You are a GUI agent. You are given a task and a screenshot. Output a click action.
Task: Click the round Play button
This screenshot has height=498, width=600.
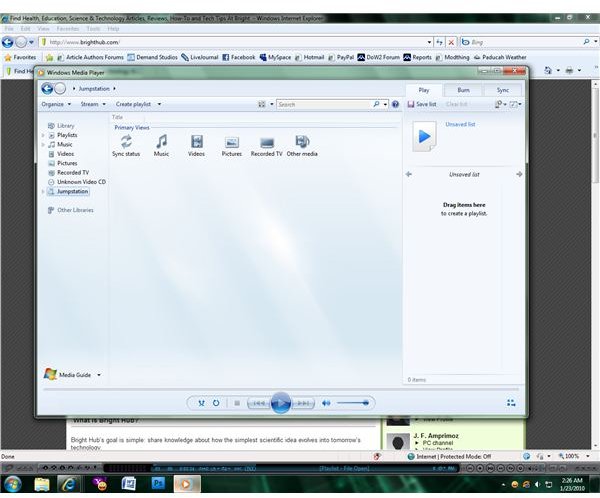(280, 403)
